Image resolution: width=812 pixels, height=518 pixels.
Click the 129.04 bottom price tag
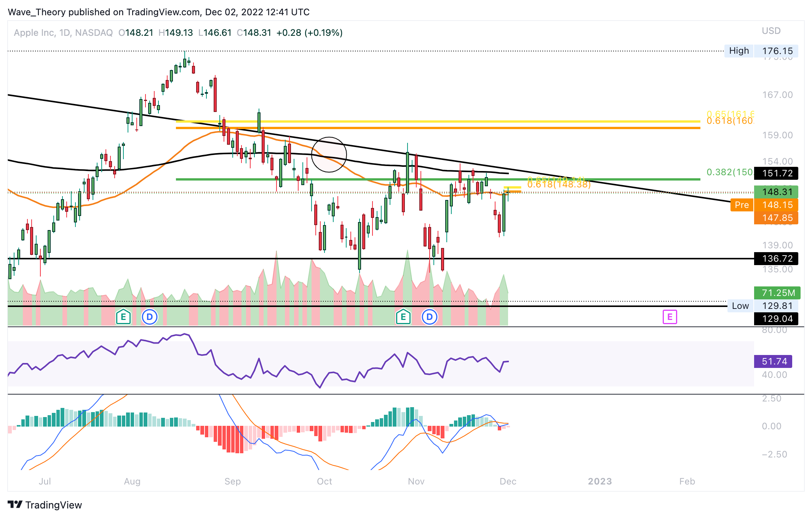pyautogui.click(x=777, y=319)
